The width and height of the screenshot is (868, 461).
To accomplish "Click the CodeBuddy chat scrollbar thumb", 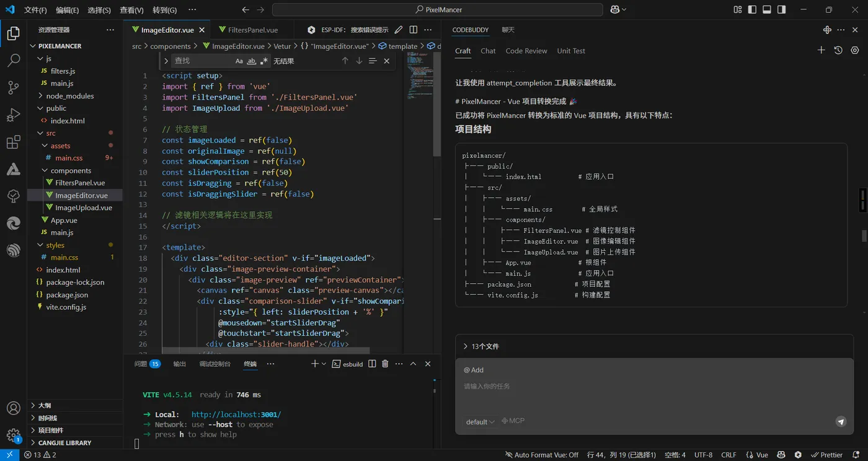I will coord(864,236).
